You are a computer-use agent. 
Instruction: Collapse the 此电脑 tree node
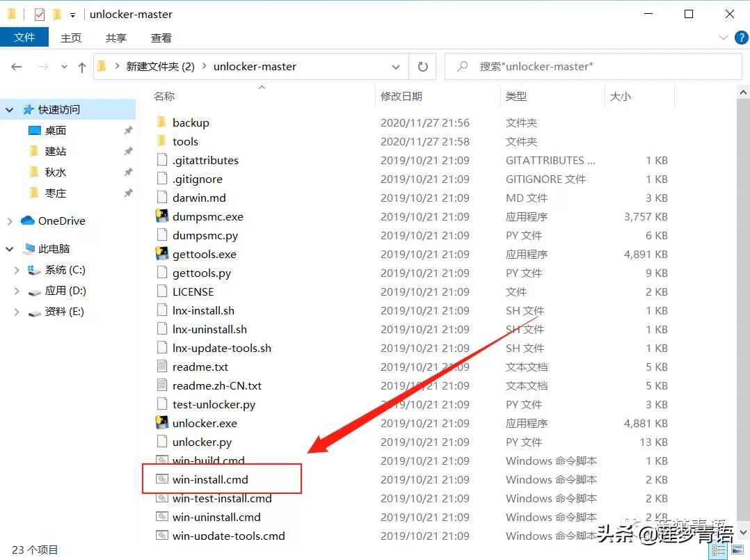tap(10, 248)
